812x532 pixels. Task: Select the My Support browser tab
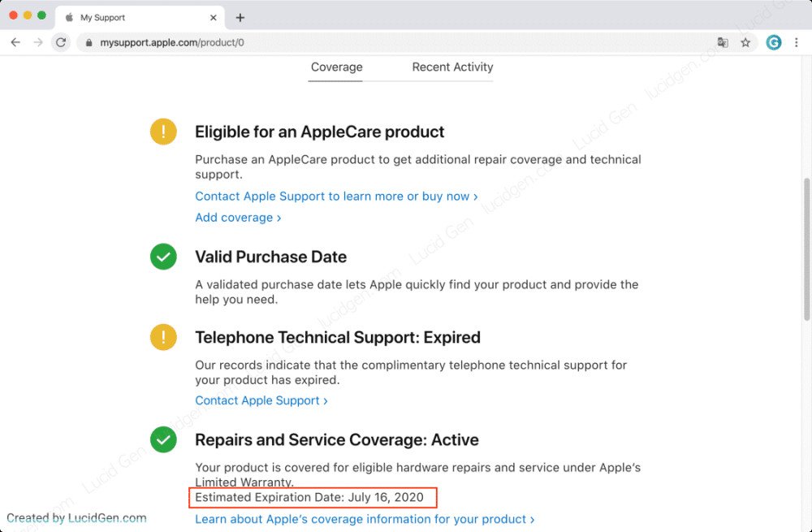click(x=140, y=18)
